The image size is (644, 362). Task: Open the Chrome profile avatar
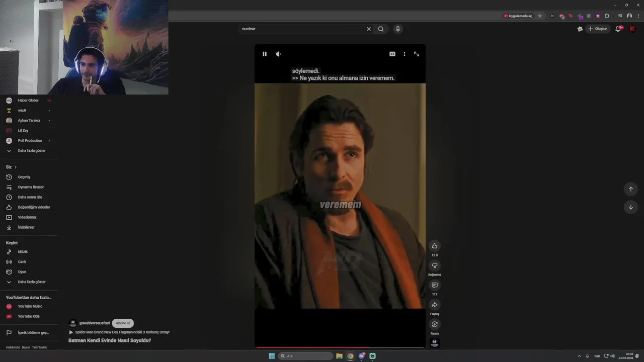(629, 16)
